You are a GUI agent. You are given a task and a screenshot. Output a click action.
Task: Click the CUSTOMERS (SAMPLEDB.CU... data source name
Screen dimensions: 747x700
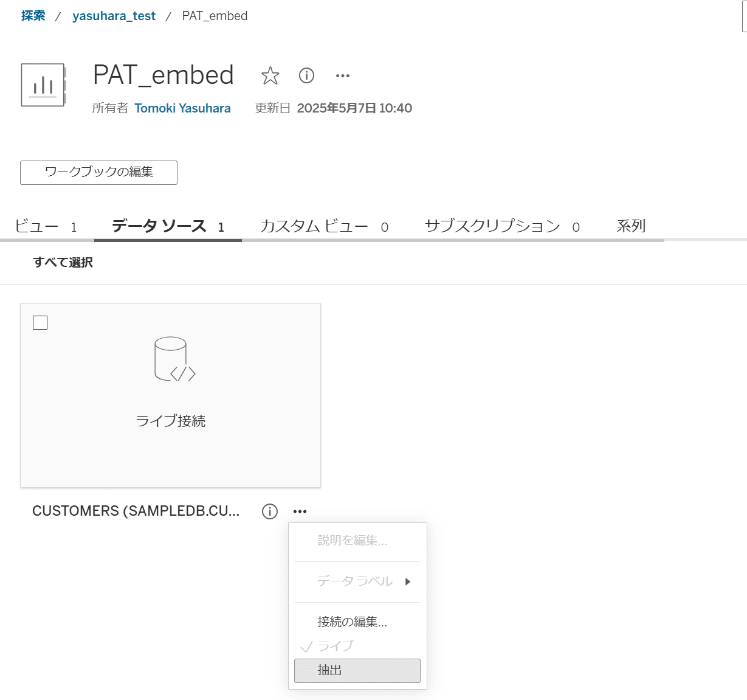coord(136,511)
